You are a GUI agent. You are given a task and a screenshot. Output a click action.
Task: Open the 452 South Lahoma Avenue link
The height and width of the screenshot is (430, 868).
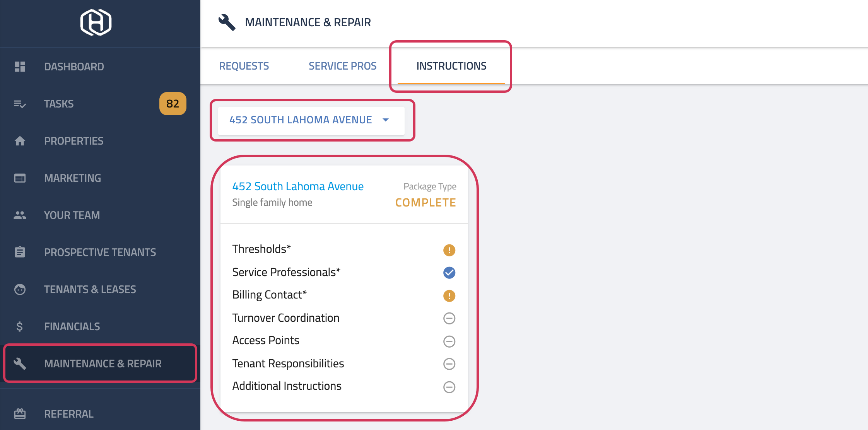pyautogui.click(x=298, y=186)
